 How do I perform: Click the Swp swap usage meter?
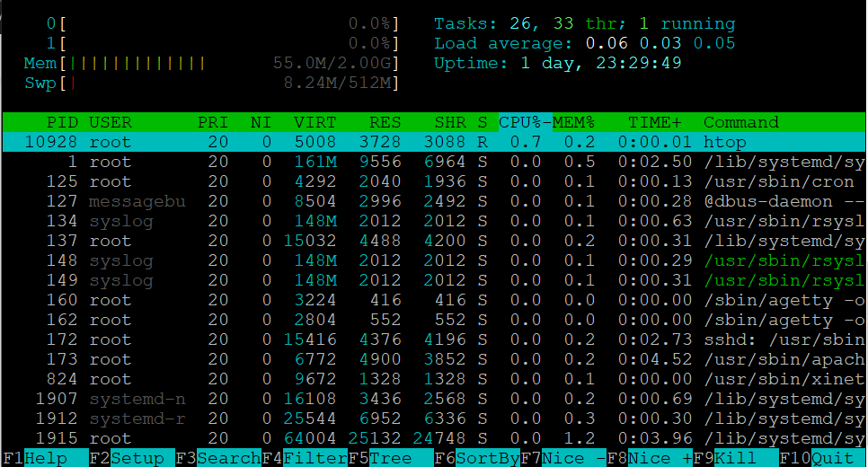pyautogui.click(x=212, y=83)
